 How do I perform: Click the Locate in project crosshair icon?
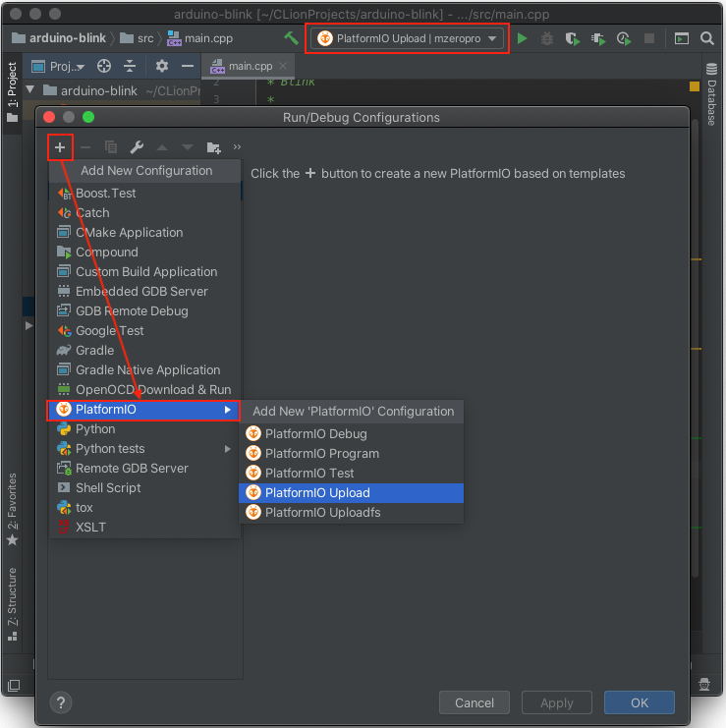click(104, 67)
